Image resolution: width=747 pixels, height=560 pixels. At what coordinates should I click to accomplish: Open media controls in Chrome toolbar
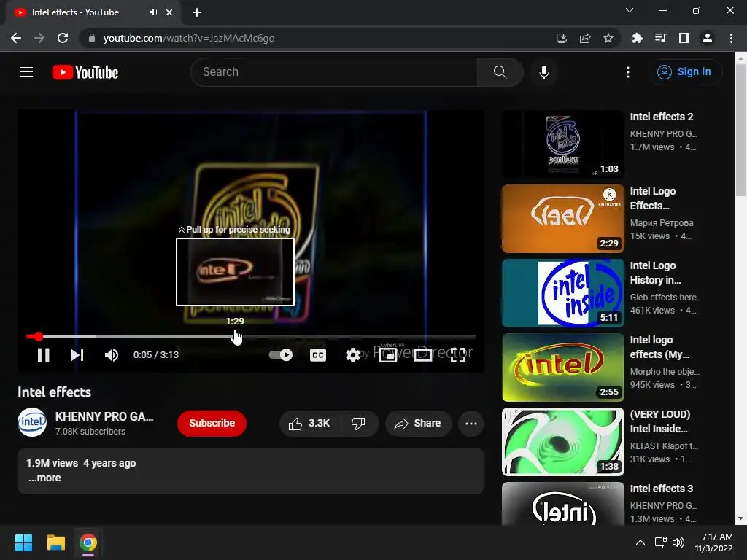click(661, 38)
